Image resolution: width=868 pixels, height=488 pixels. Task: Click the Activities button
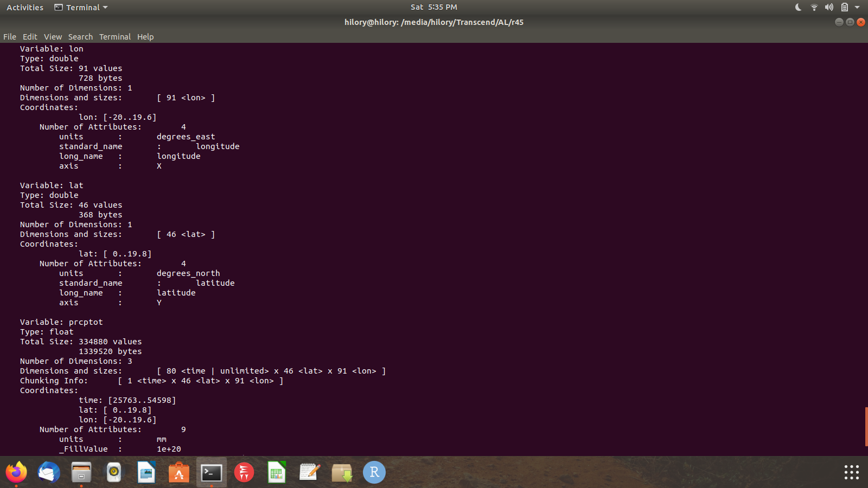coord(25,7)
